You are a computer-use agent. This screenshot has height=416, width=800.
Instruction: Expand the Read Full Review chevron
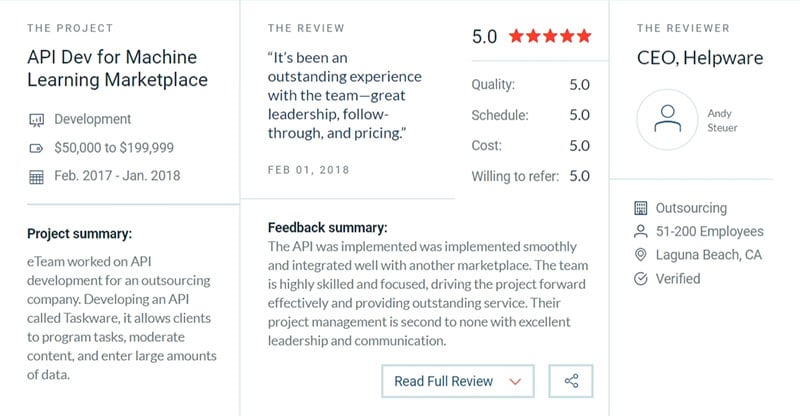(x=515, y=381)
